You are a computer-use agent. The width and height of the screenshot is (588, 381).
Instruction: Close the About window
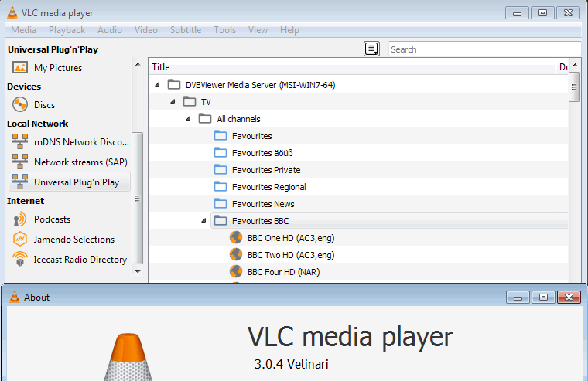(x=569, y=297)
